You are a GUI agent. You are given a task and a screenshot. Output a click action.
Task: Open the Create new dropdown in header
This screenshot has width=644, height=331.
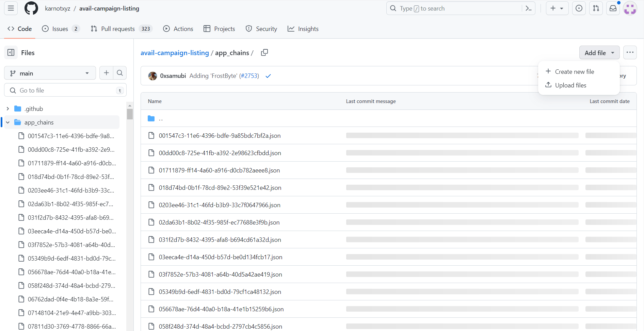pyautogui.click(x=557, y=9)
